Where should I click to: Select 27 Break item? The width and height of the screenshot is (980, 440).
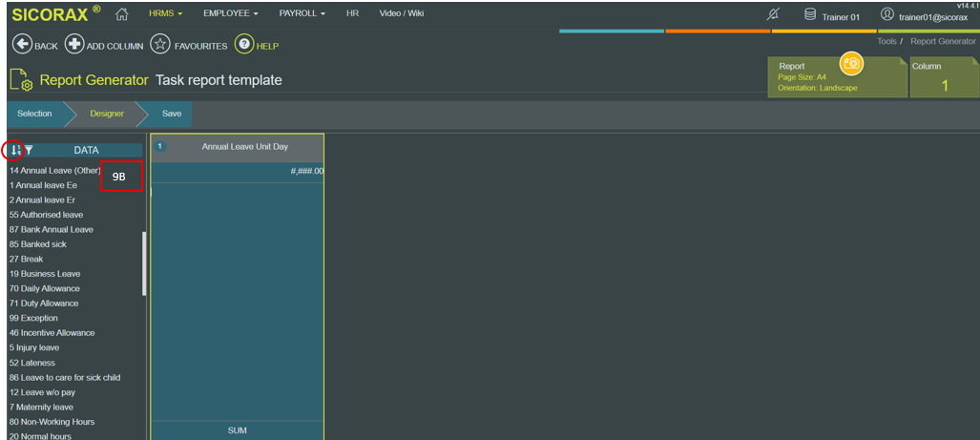pos(27,259)
